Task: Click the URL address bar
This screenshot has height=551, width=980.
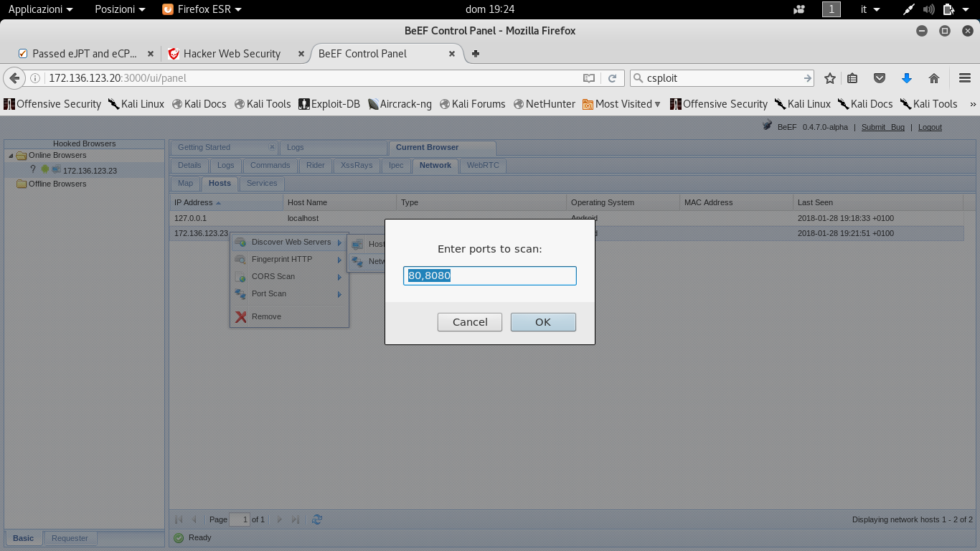Action: [312, 78]
